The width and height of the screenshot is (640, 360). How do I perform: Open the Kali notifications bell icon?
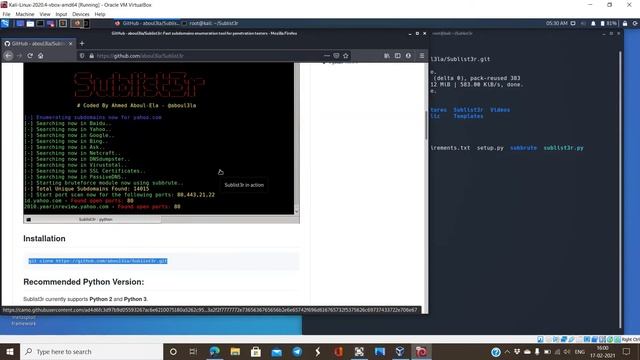pyautogui.click(x=593, y=23)
